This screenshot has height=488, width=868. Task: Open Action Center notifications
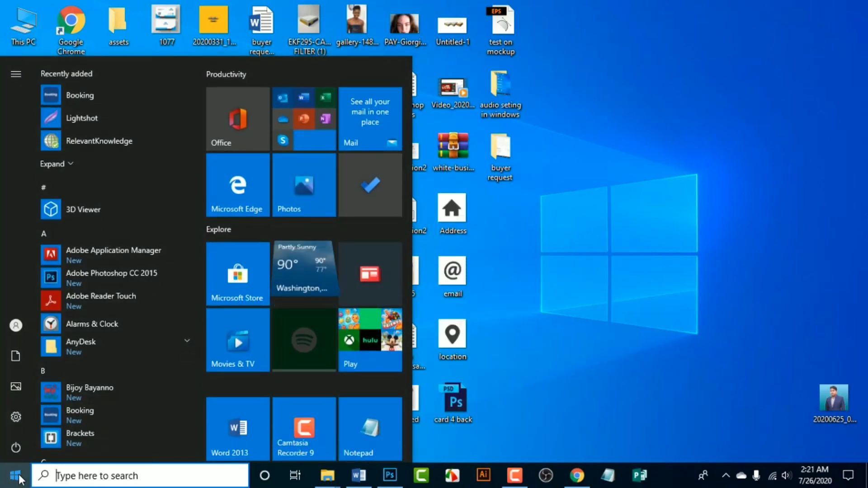point(848,475)
